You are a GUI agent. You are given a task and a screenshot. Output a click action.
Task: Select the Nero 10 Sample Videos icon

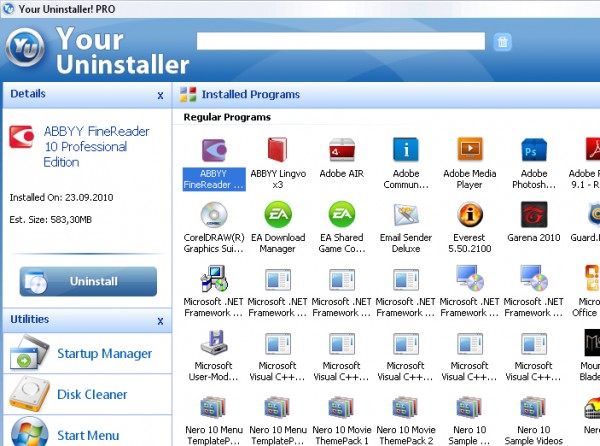pos(534,407)
